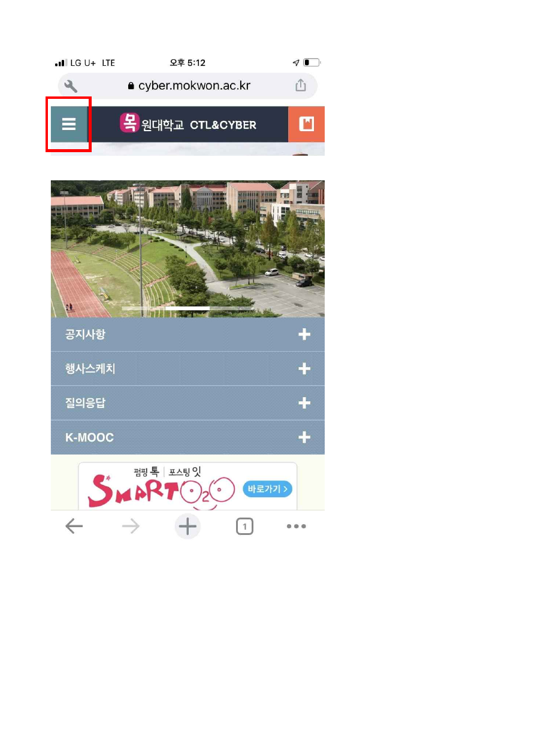
Task: Expand the 질의응답 plus icon
Action: (304, 403)
